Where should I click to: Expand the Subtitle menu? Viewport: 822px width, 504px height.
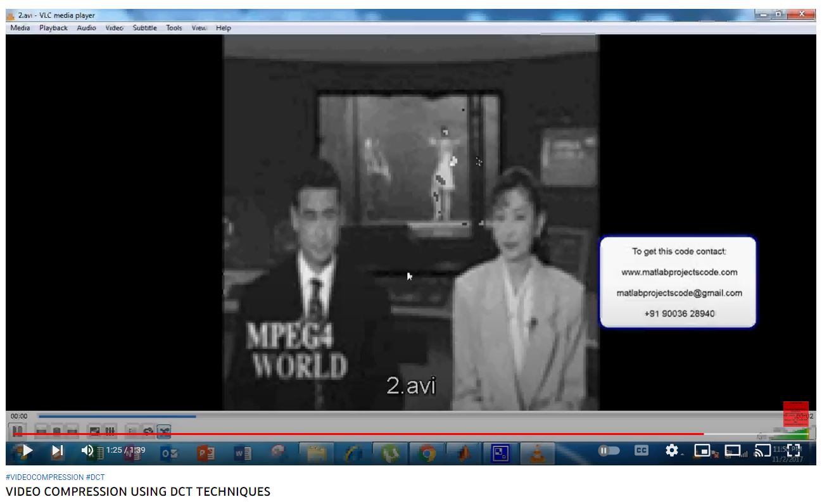pos(144,28)
